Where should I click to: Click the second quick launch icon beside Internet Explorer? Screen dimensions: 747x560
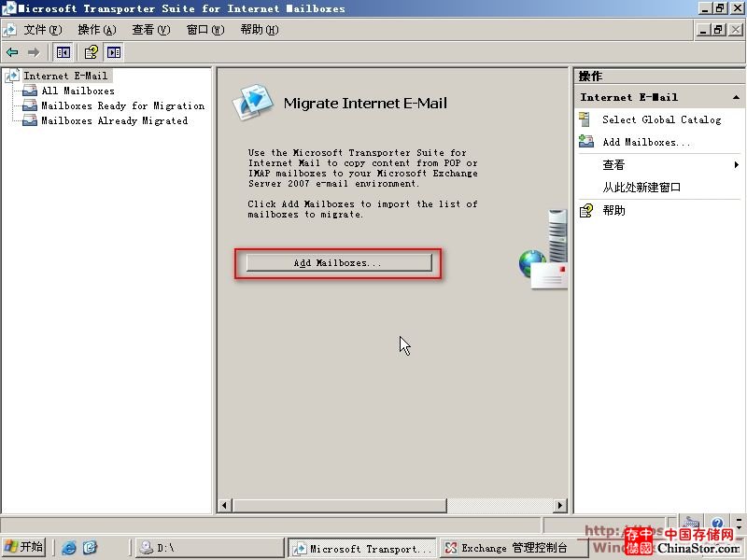coord(90,548)
